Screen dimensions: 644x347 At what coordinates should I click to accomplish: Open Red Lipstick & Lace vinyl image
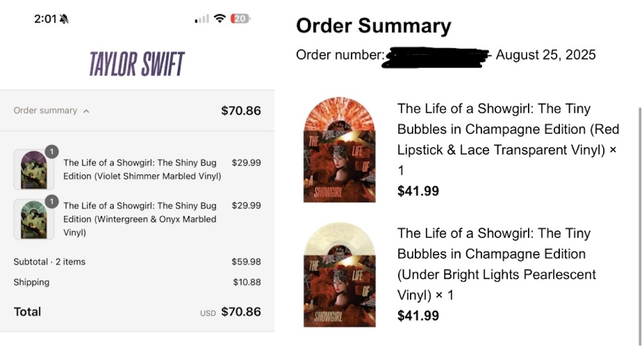click(340, 150)
